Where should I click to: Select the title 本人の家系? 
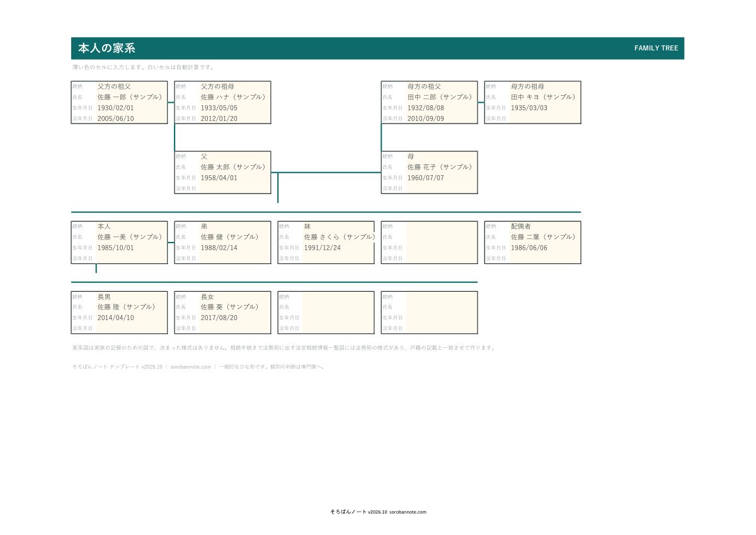[x=106, y=49]
